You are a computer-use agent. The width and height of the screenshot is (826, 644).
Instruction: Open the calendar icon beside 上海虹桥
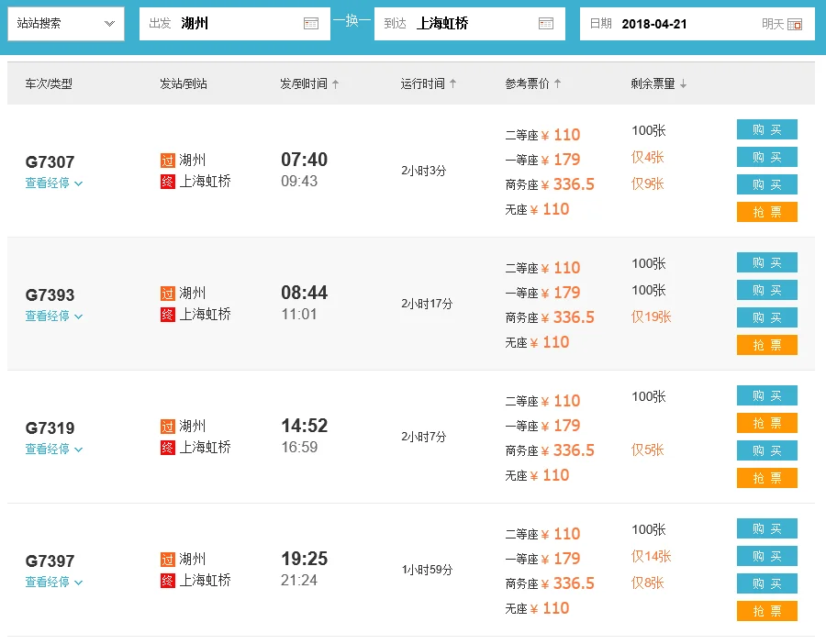click(548, 24)
